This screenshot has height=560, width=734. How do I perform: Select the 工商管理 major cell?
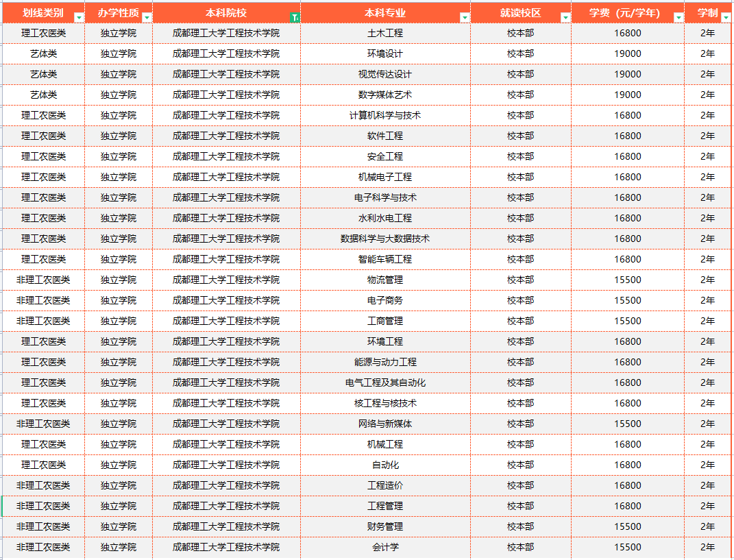pos(385,321)
